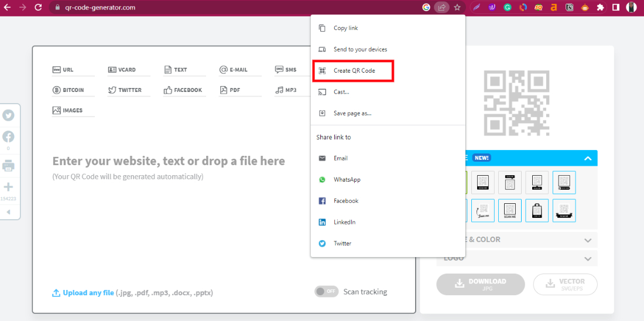Click the QR code preview image

tap(516, 103)
